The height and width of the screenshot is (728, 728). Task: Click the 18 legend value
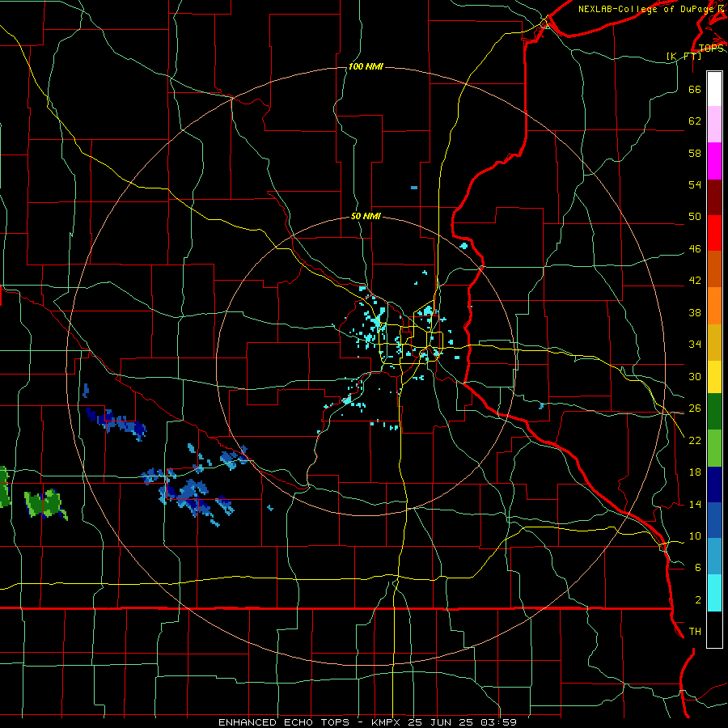[695, 472]
